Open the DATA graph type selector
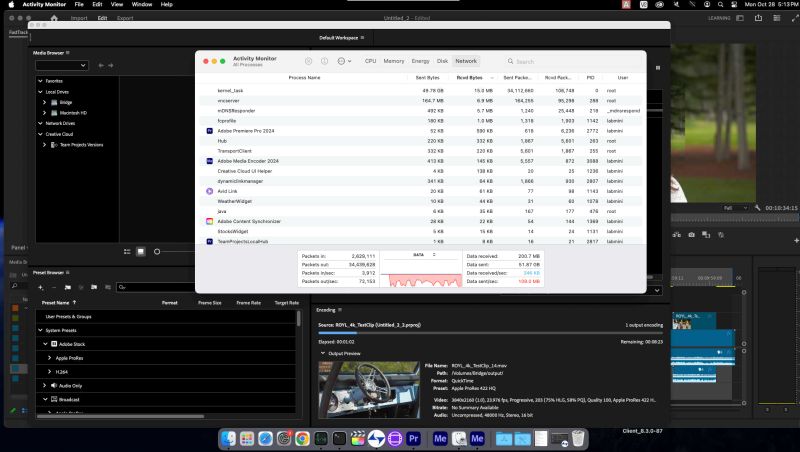800x452 pixels. pos(423,255)
